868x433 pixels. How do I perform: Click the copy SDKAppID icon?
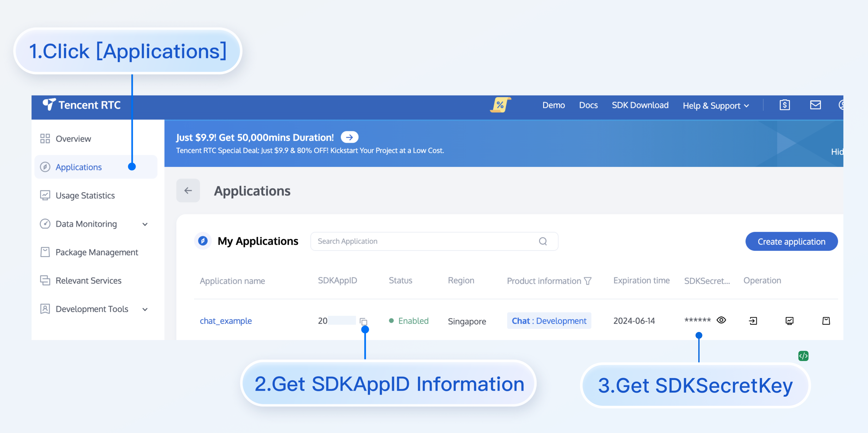pos(363,321)
